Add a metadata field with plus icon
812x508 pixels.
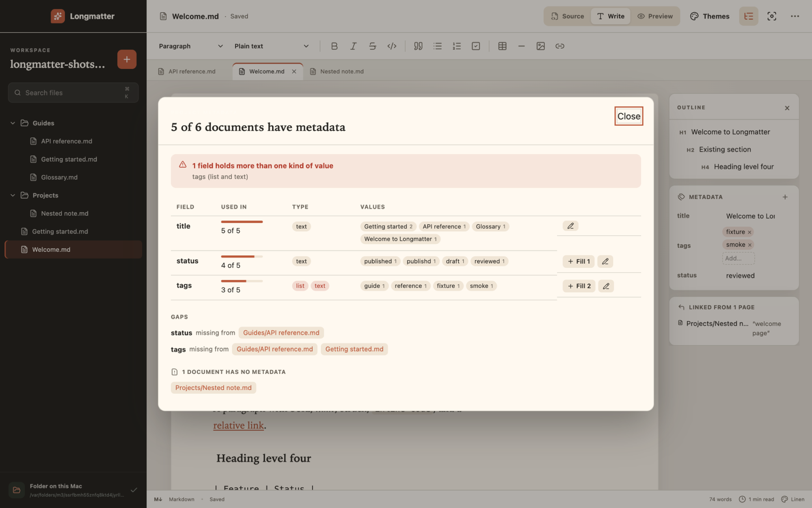785,197
